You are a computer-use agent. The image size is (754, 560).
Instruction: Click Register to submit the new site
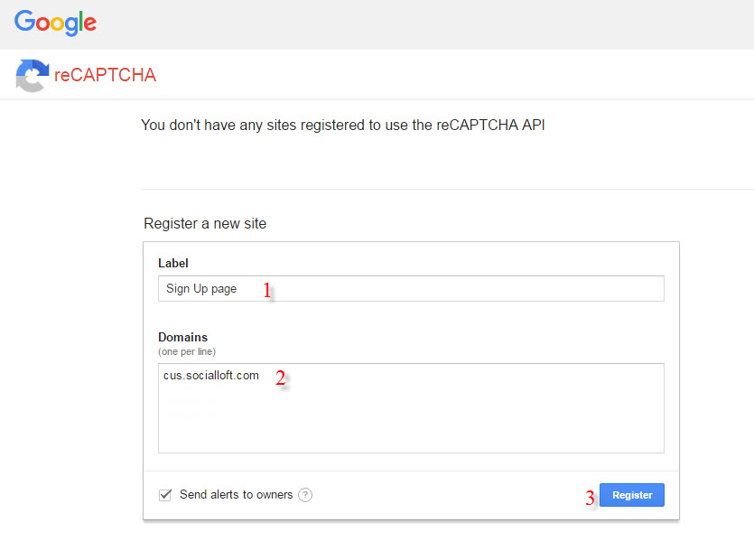coord(631,495)
